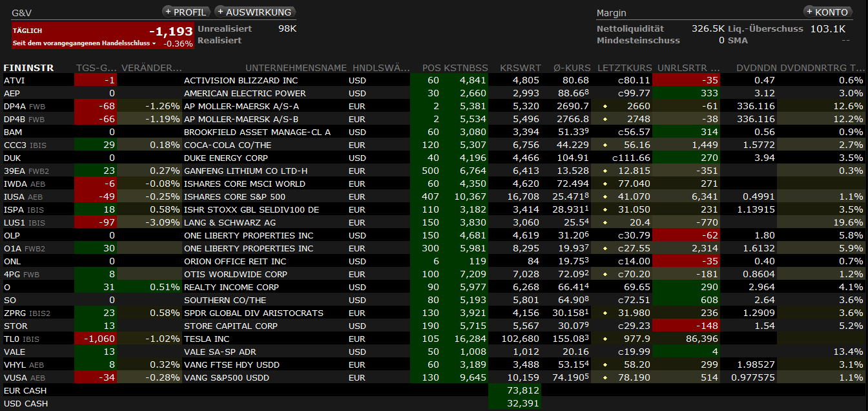Select the red daily P&L box
The width and height of the screenshot is (868, 411).
click(103, 35)
